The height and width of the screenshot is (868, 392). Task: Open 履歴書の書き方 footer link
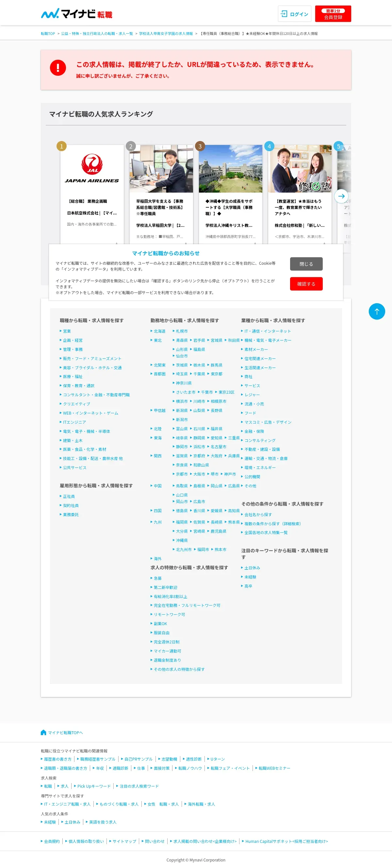[57, 759]
